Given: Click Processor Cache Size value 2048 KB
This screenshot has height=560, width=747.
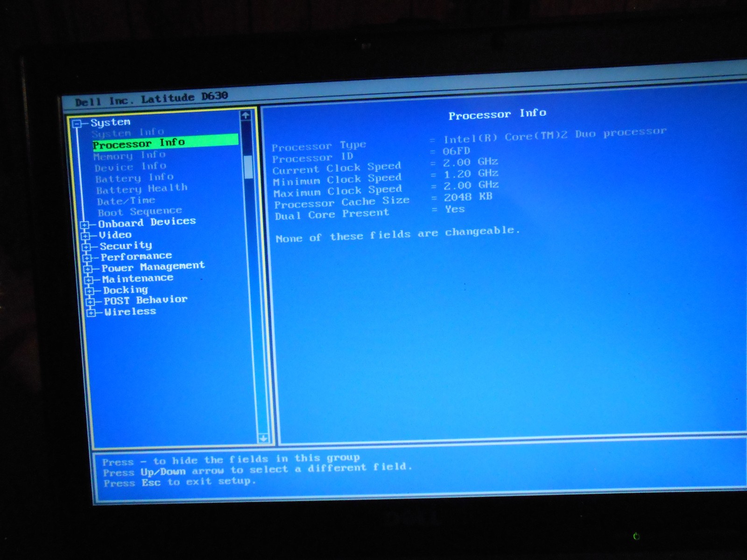Looking at the screenshot, I should pyautogui.click(x=468, y=196).
